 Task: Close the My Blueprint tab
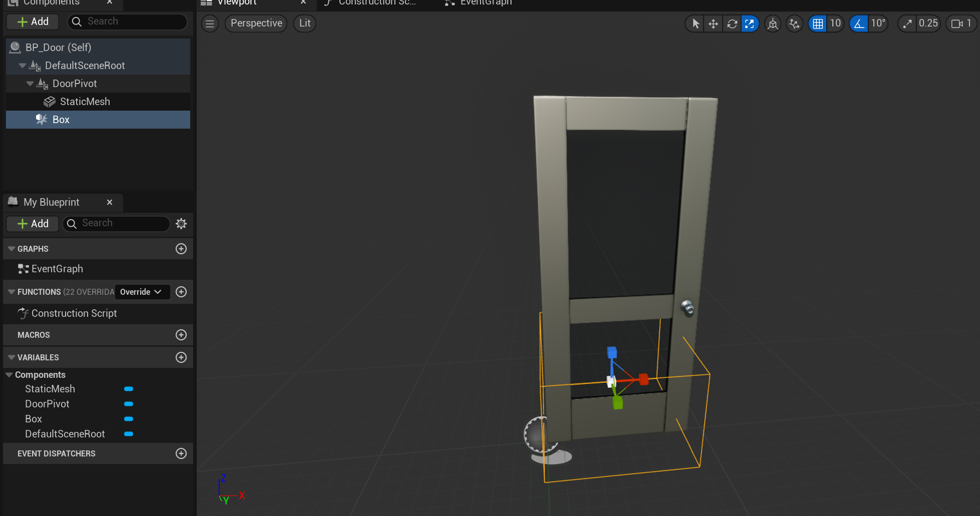110,202
